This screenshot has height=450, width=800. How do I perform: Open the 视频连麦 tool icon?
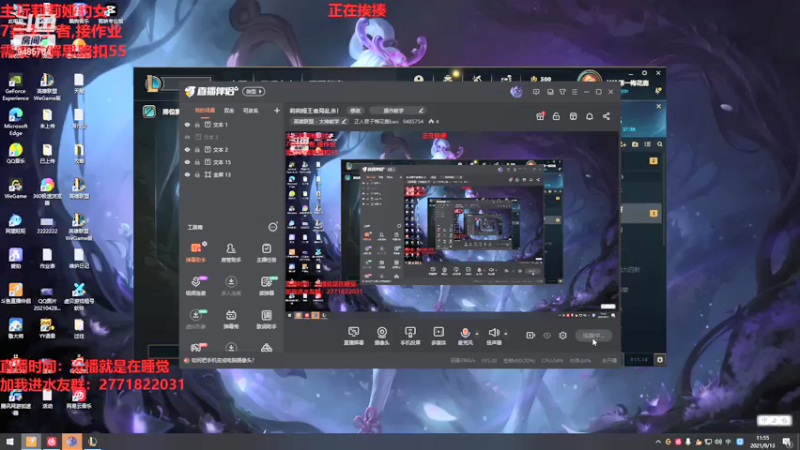pyautogui.click(x=195, y=286)
